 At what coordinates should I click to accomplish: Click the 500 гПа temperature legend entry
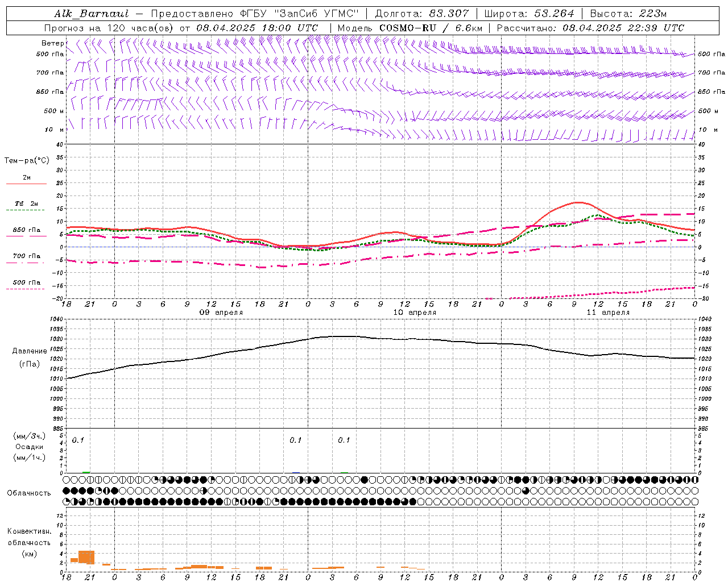coord(27,282)
